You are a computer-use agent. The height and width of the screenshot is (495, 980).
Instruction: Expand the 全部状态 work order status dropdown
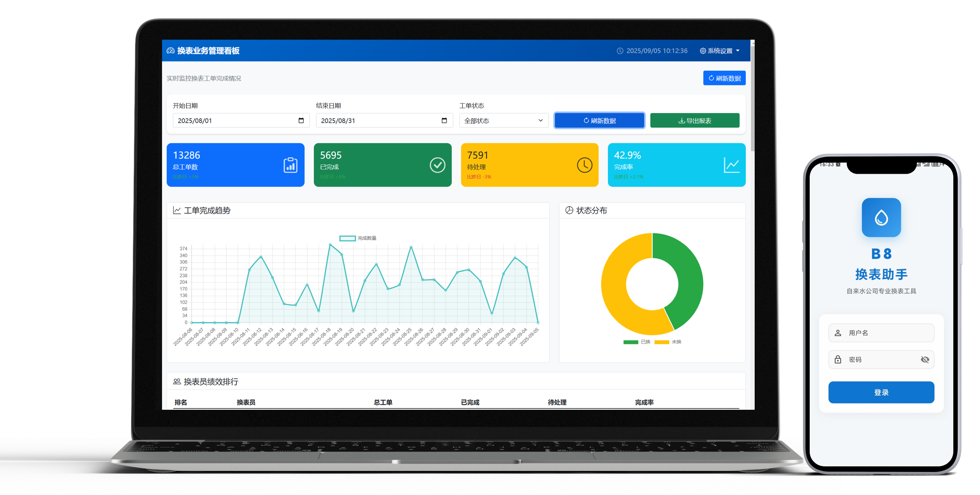tap(503, 120)
